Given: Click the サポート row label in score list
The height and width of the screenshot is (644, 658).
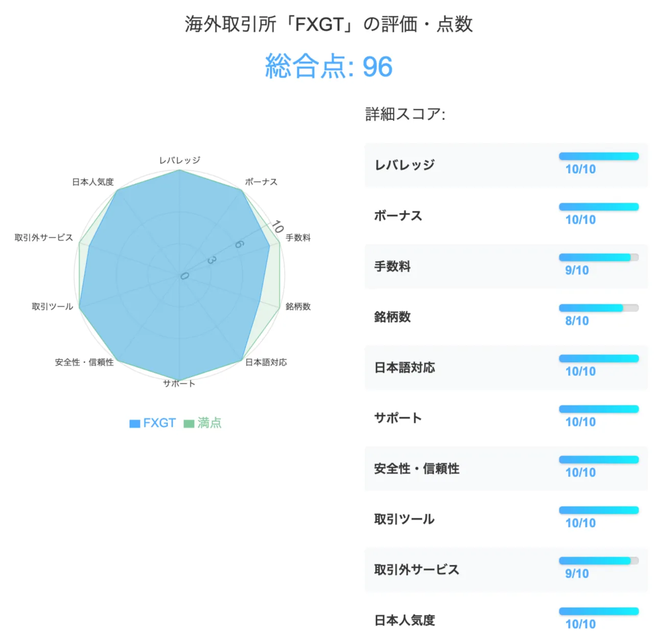Looking at the screenshot, I should pyautogui.click(x=398, y=418).
